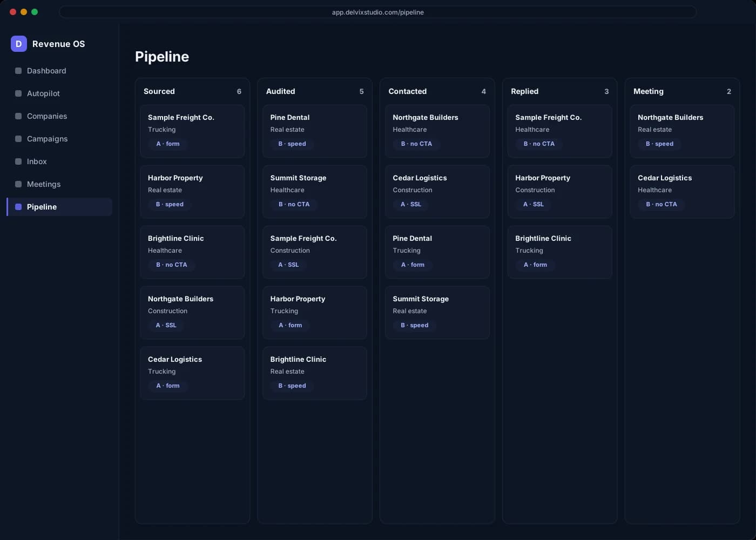Select Pipeline in the sidebar
756x540 pixels.
[x=59, y=207]
